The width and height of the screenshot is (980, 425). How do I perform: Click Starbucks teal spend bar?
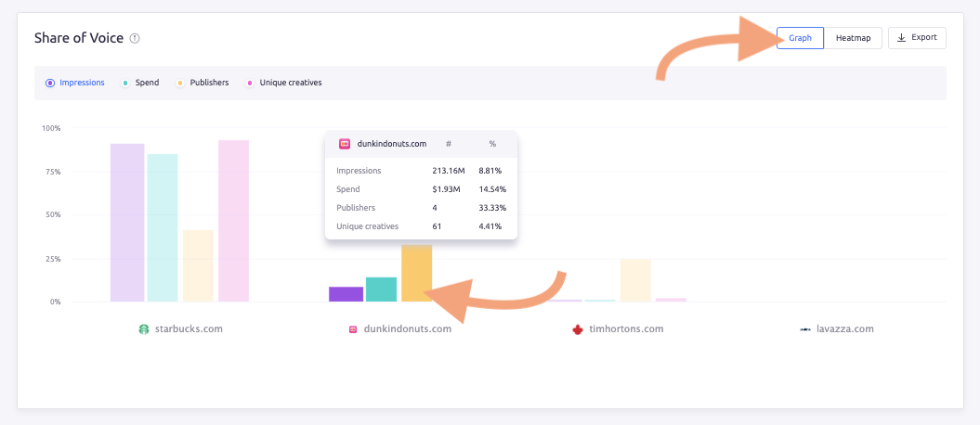pyautogui.click(x=163, y=227)
